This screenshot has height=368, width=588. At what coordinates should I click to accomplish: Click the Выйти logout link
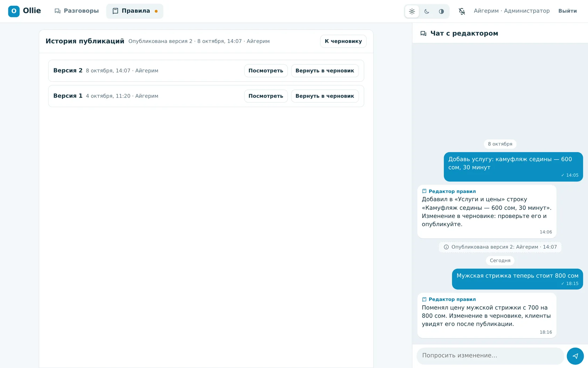tap(568, 11)
